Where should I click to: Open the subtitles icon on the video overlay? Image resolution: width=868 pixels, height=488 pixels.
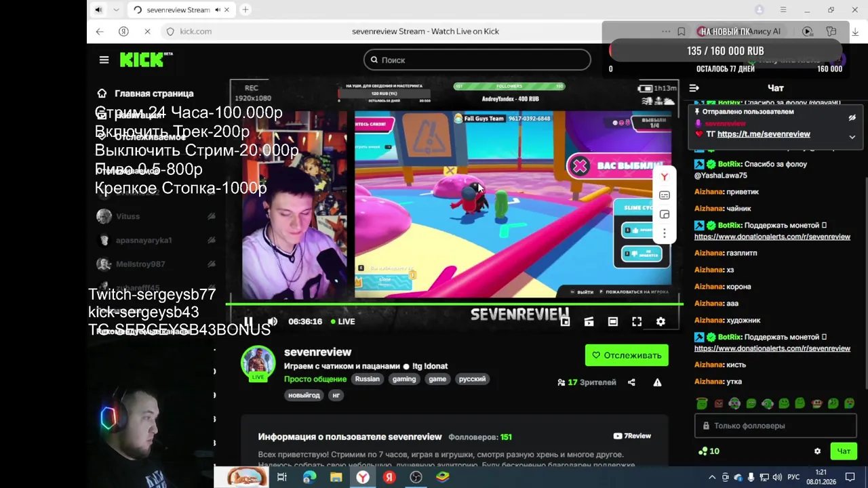tap(665, 195)
